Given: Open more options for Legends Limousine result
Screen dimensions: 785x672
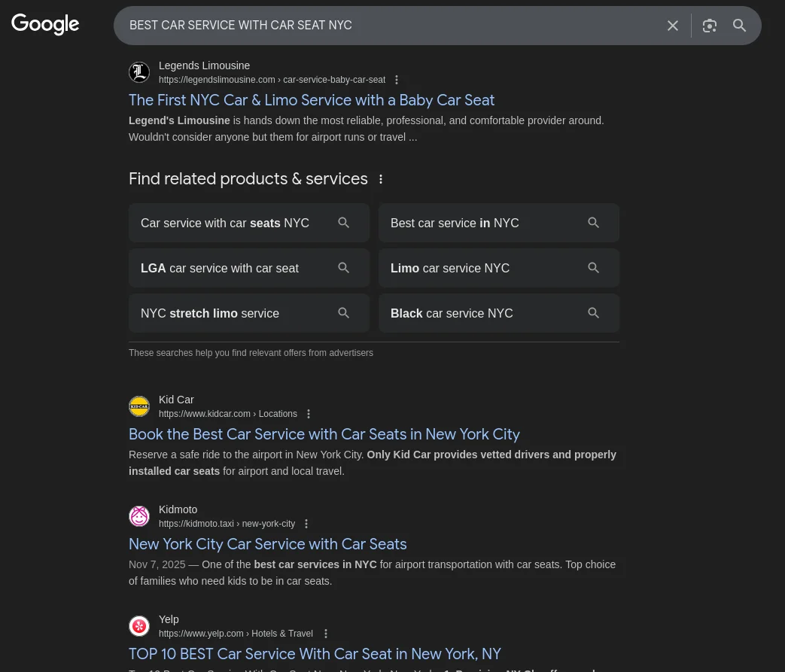Looking at the screenshot, I should pyautogui.click(x=397, y=80).
